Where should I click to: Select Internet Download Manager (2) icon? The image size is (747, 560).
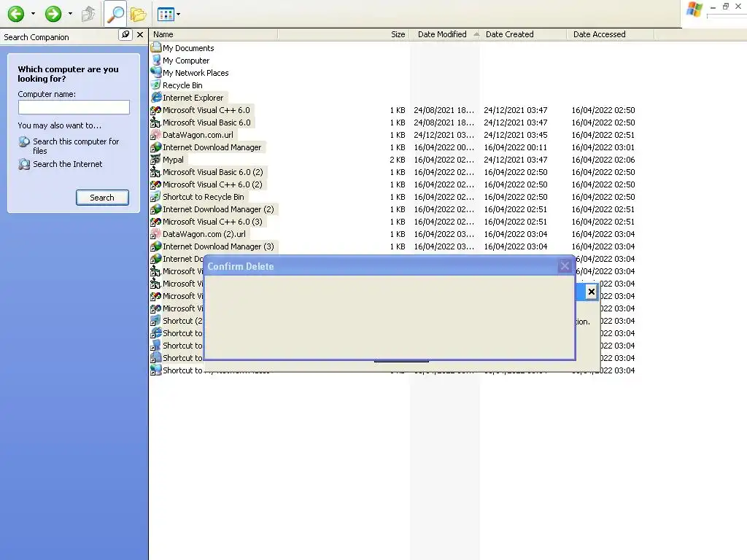156,209
